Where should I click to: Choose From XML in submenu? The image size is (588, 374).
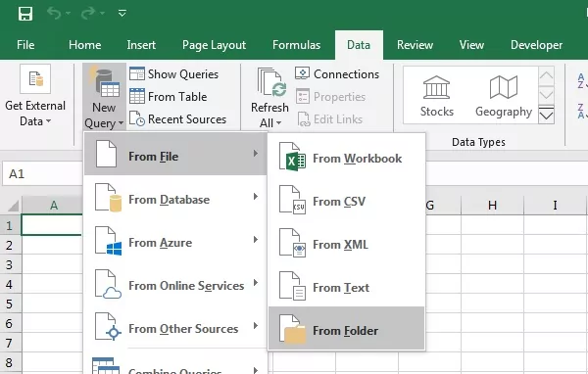[x=347, y=244]
